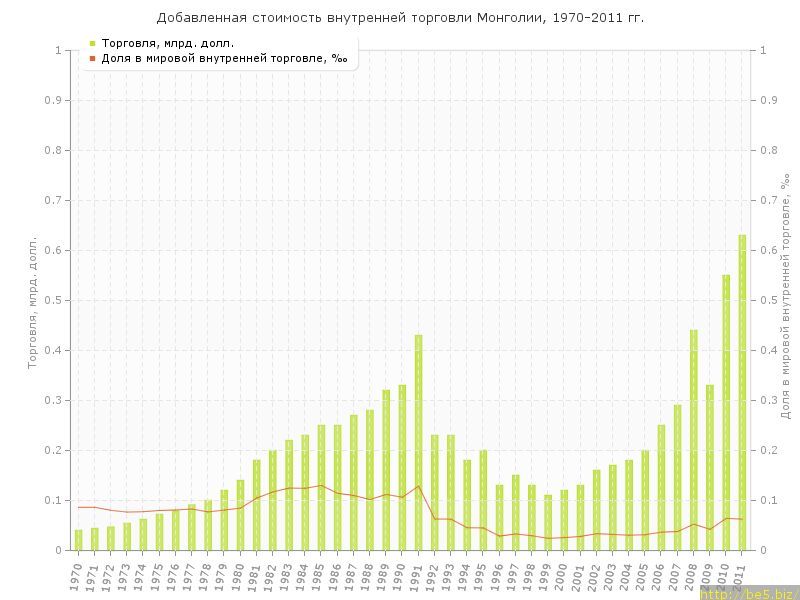Click the 2000 year label on x-axis
This screenshot has height=600, width=800.
pos(562,577)
